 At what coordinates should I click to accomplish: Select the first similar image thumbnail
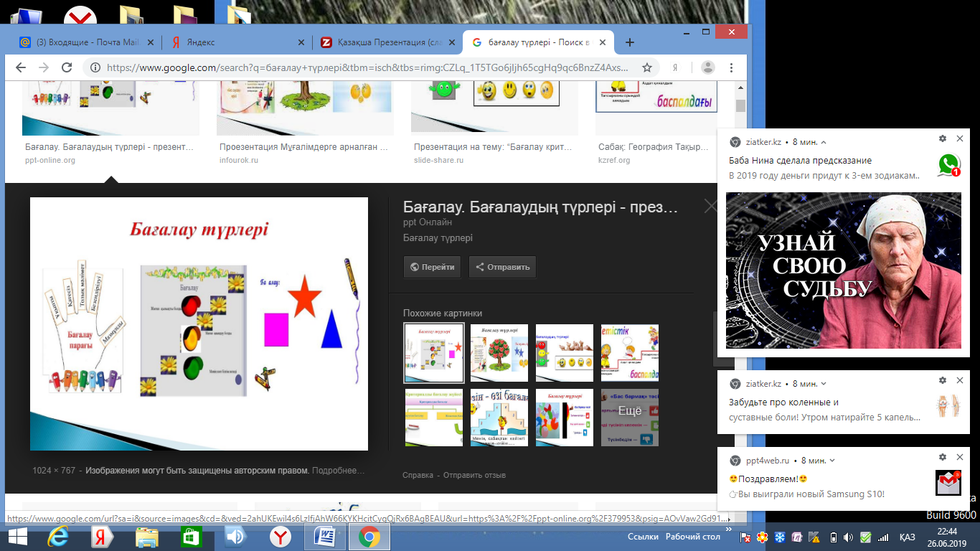click(434, 353)
